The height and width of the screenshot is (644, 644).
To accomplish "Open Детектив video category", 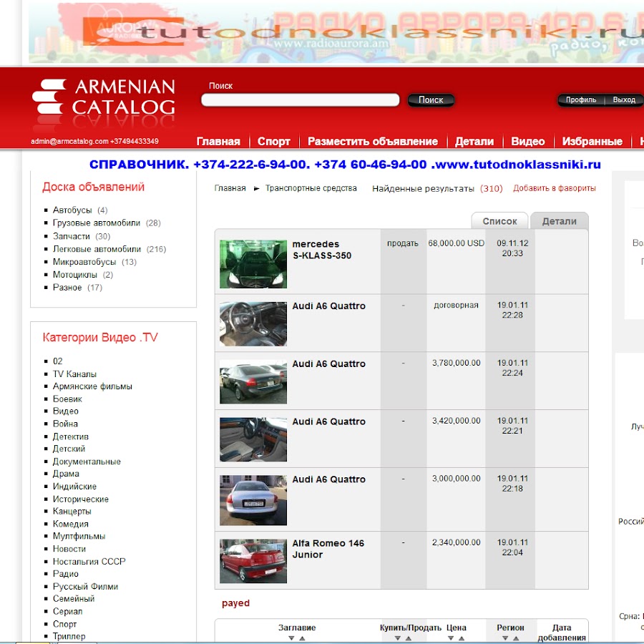I will point(71,436).
